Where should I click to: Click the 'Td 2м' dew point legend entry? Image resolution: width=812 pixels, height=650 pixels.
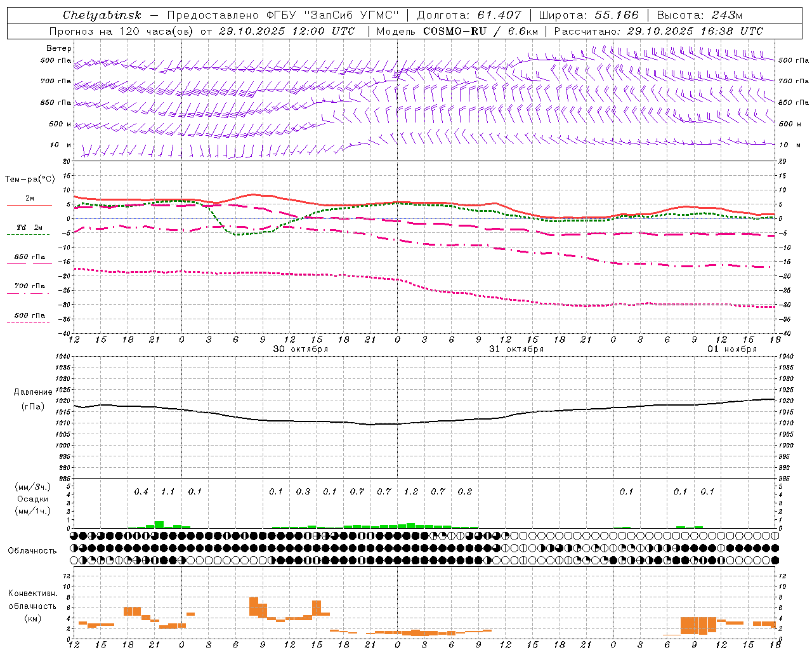[30, 227]
